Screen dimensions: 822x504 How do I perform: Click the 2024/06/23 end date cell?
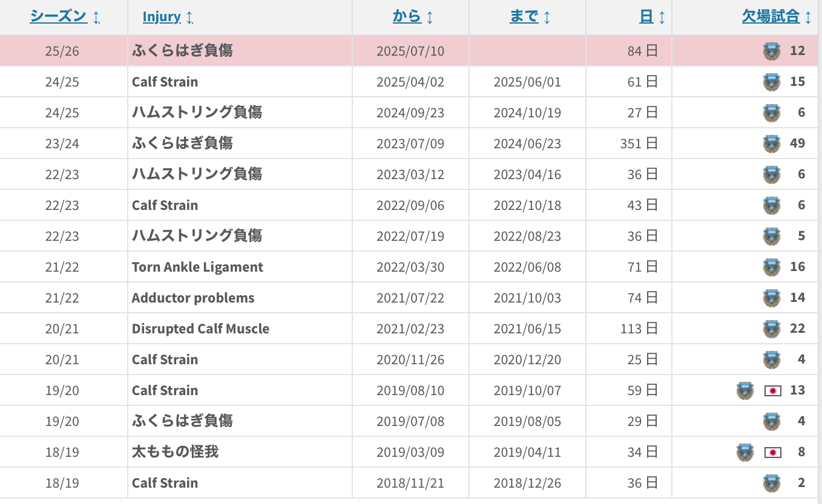click(x=527, y=143)
